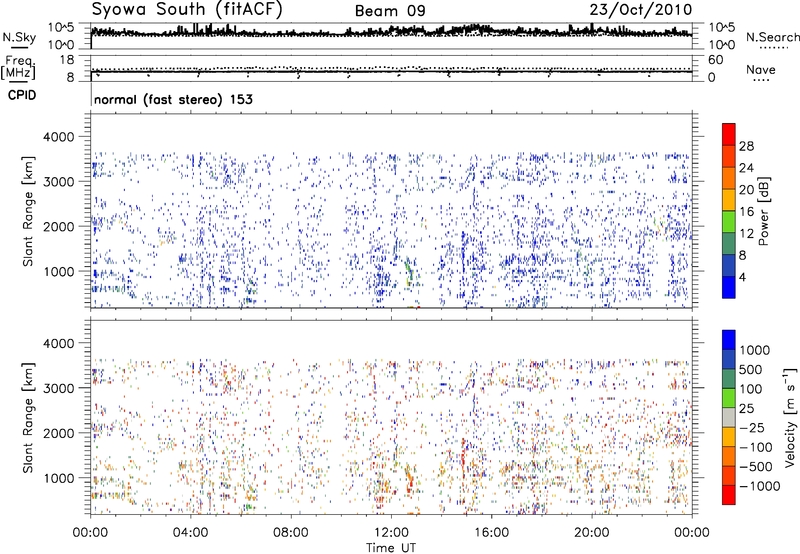Click the 'Syowa South (fitACF)' title
The height and width of the screenshot is (554, 800).
pos(187,10)
